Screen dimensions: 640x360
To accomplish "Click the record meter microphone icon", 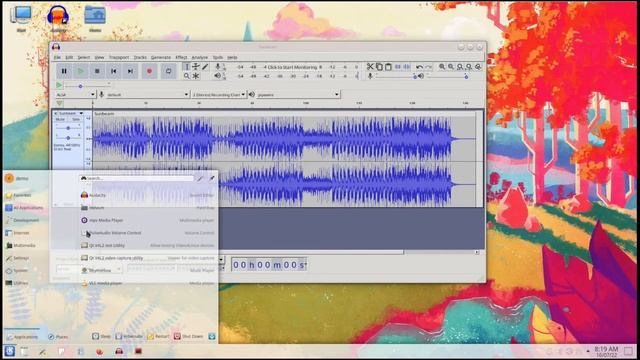I will click(218, 67).
